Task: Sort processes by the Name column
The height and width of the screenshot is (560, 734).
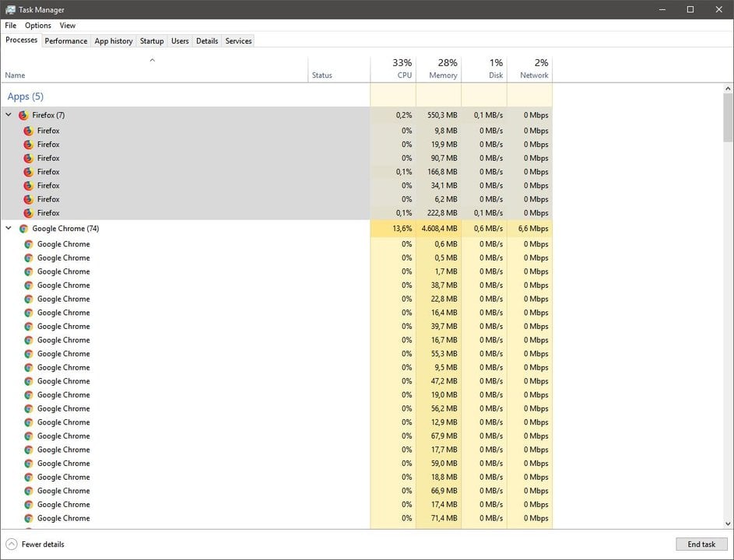Action: pyautogui.click(x=154, y=69)
